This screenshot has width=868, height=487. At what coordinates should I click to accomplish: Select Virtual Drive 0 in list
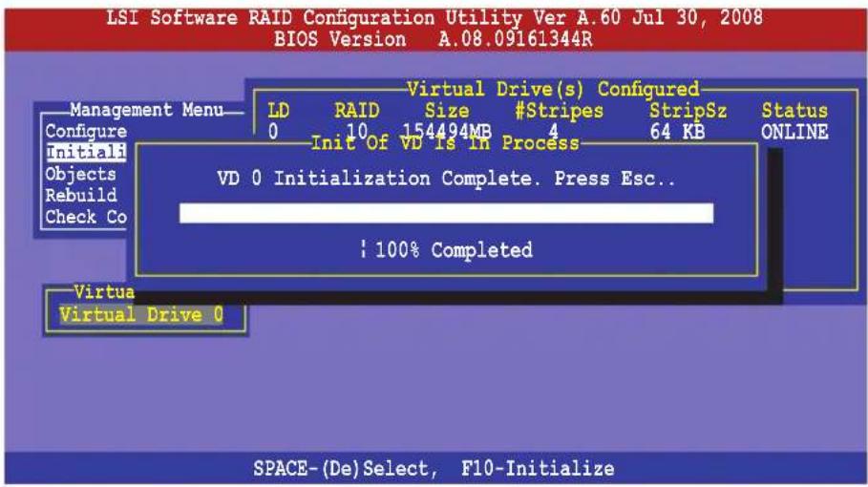coord(141,315)
